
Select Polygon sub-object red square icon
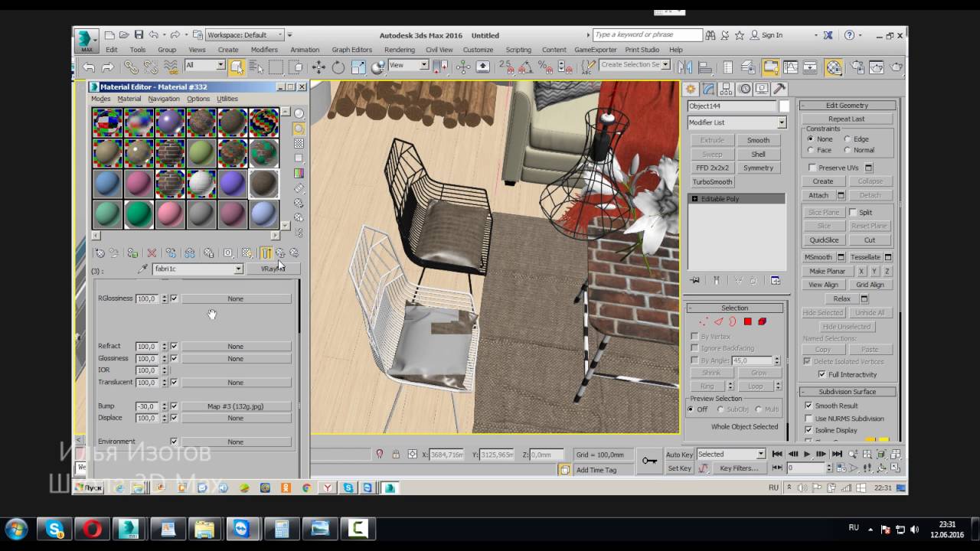point(747,321)
